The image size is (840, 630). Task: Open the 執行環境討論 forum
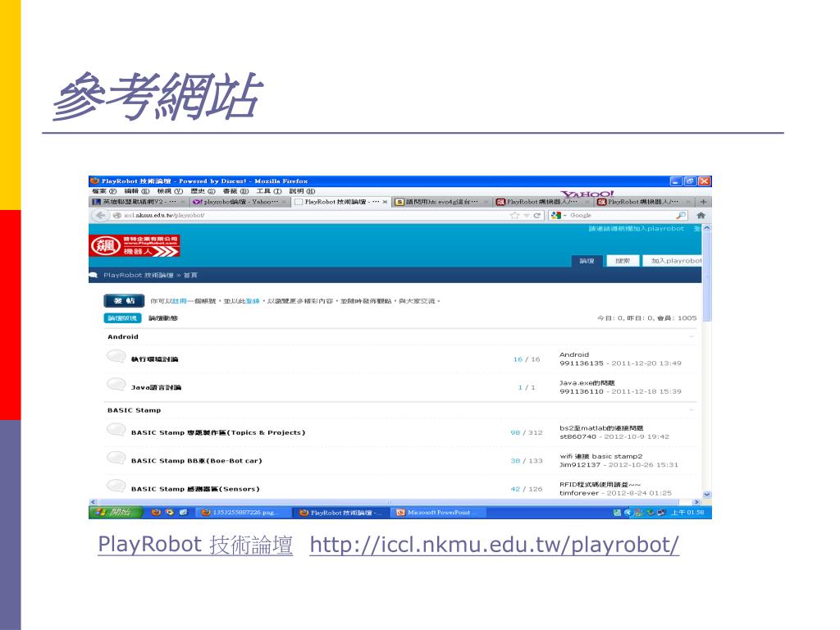[155, 359]
